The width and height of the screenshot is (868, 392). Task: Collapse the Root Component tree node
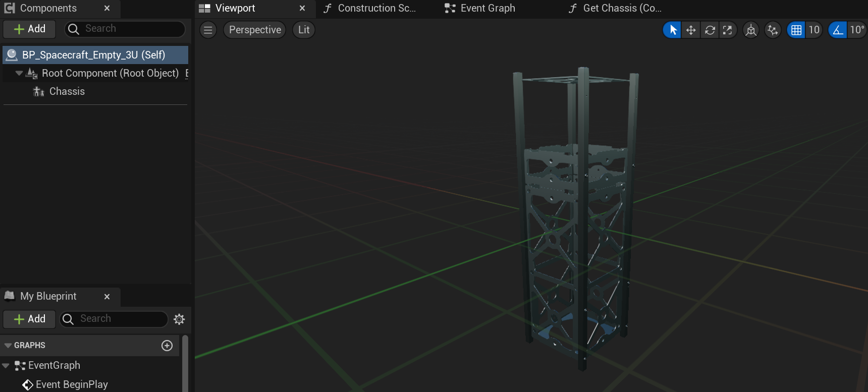(19, 73)
